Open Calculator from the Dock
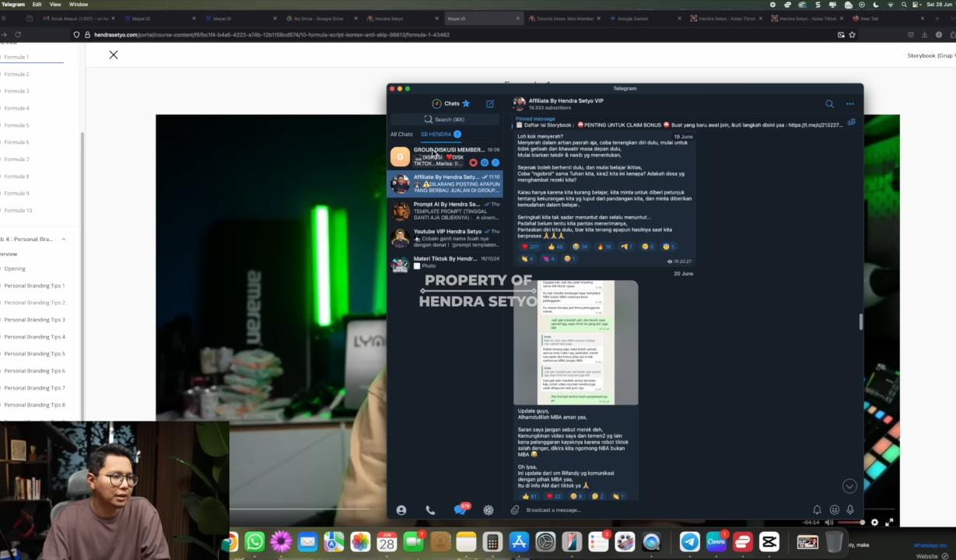Image resolution: width=956 pixels, height=560 pixels. pos(492,541)
